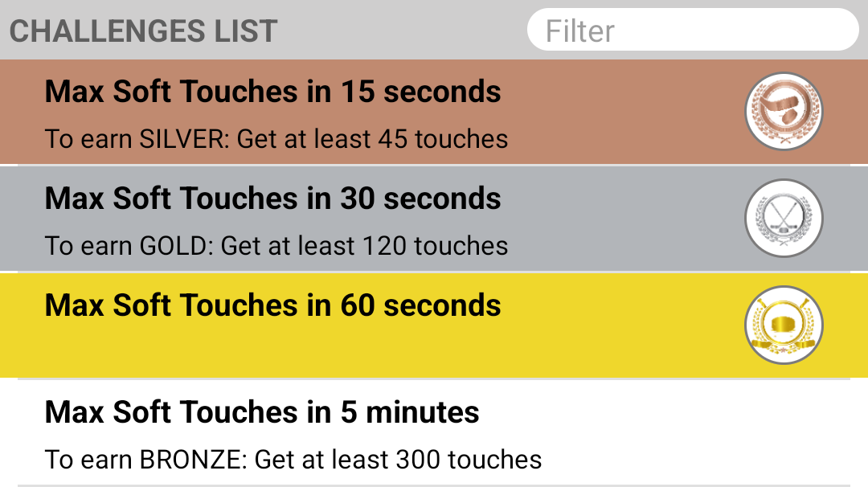Select 'To earn BRONZE: 300 touches' text
Image resolution: width=868 pixels, height=487 pixels.
click(293, 460)
